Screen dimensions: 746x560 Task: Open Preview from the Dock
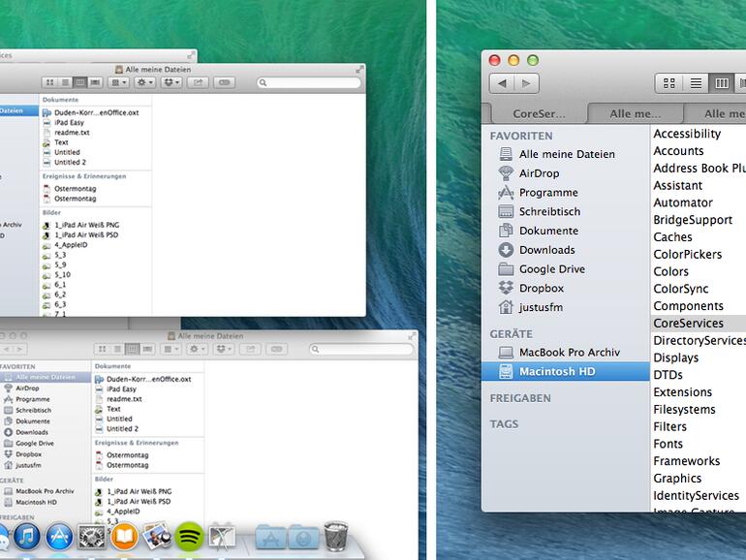(157, 536)
